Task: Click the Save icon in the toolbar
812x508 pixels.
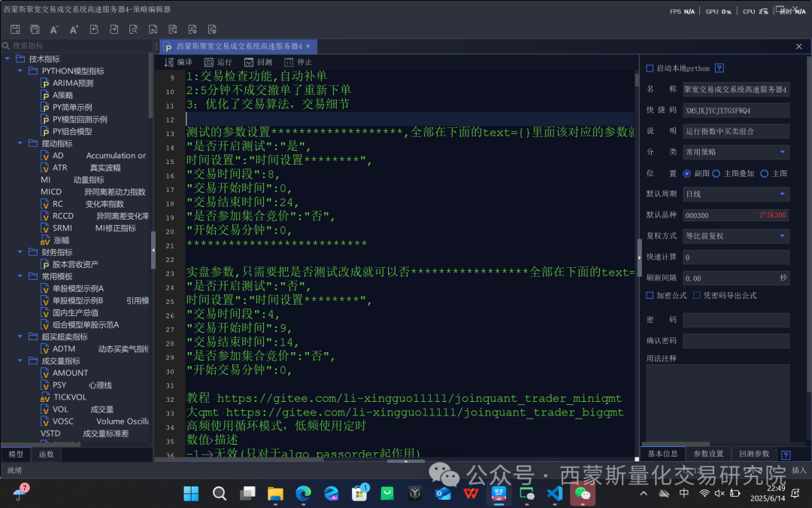Action: (x=15, y=29)
